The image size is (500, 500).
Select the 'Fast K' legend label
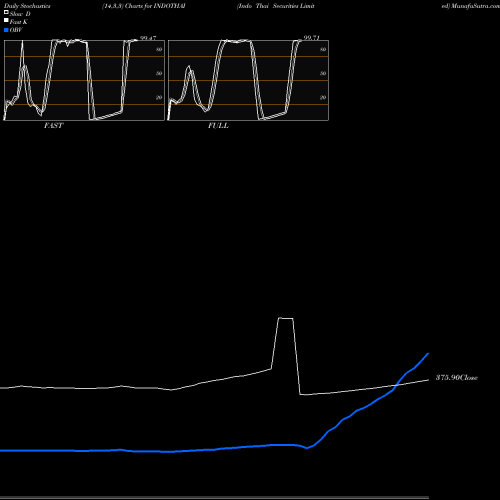coord(19,22)
